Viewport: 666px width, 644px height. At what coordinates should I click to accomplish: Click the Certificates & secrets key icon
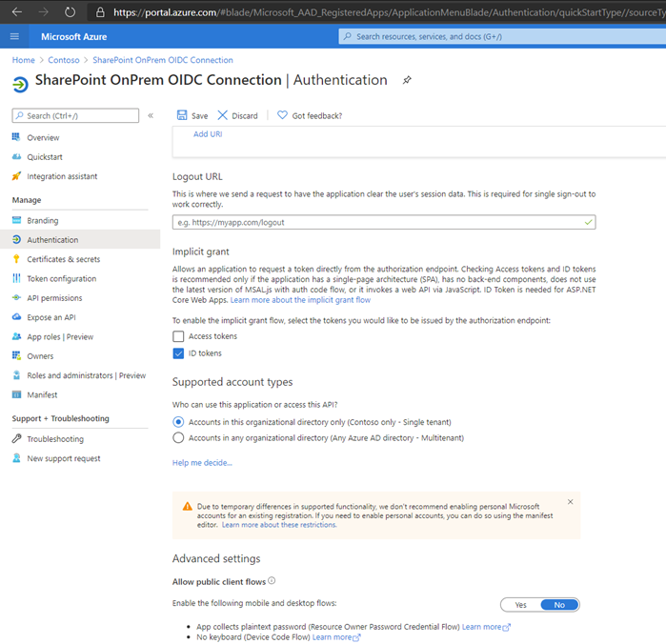16,259
